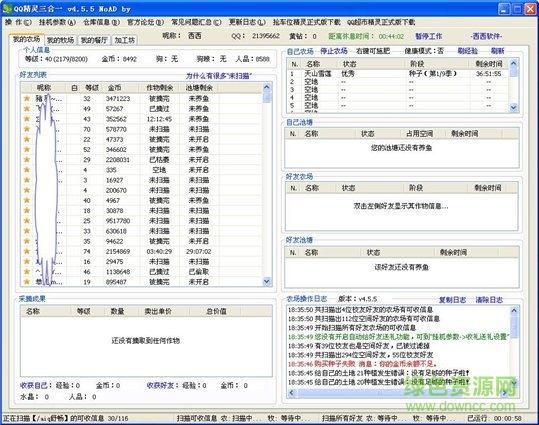The image size is (539, 425).
Task: Click the red 购买种子失败 log line
Action: 362,364
